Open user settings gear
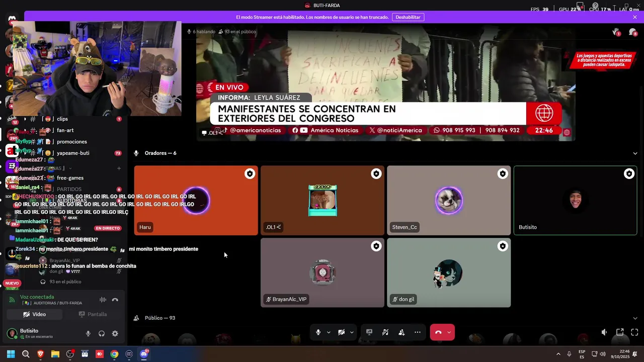The height and width of the screenshot is (362, 644). tap(115, 333)
